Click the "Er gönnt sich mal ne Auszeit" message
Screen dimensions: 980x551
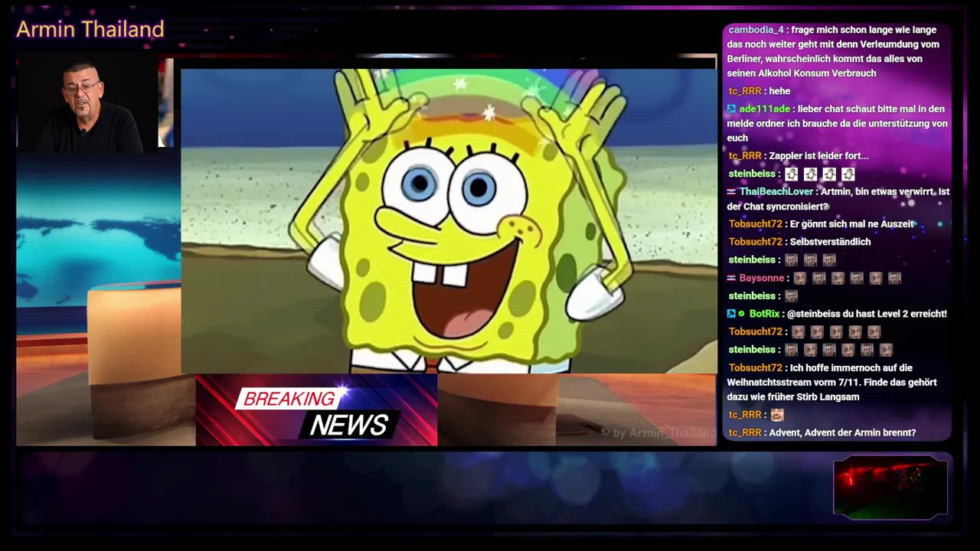[852, 224]
